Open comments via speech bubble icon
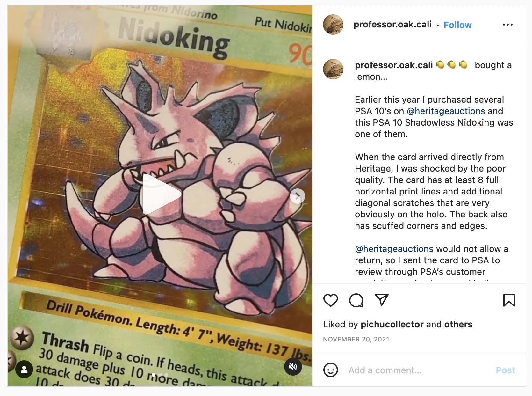532x396 pixels. (356, 300)
